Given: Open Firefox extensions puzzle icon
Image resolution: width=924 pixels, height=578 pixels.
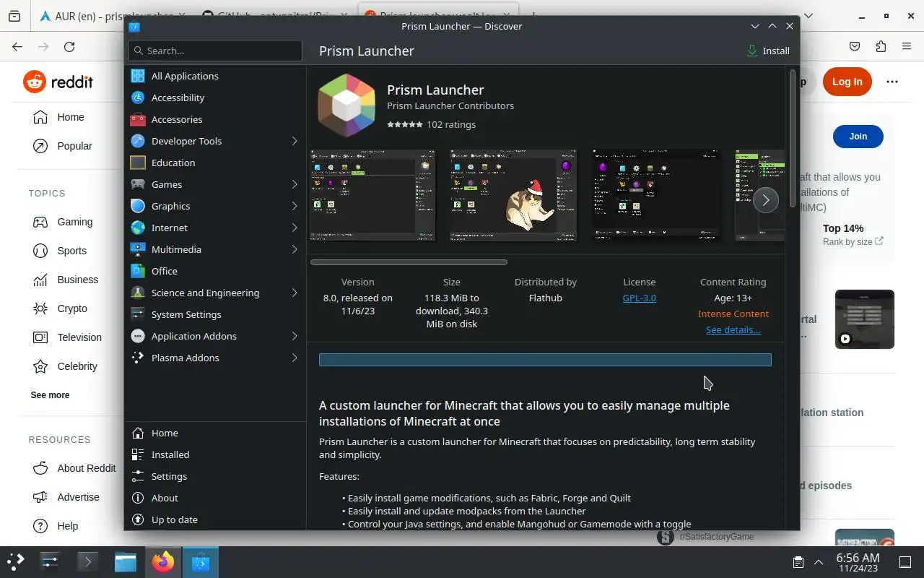Looking at the screenshot, I should click(881, 46).
